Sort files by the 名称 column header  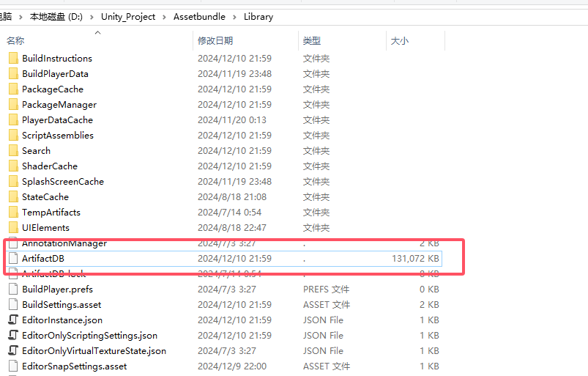pos(16,41)
